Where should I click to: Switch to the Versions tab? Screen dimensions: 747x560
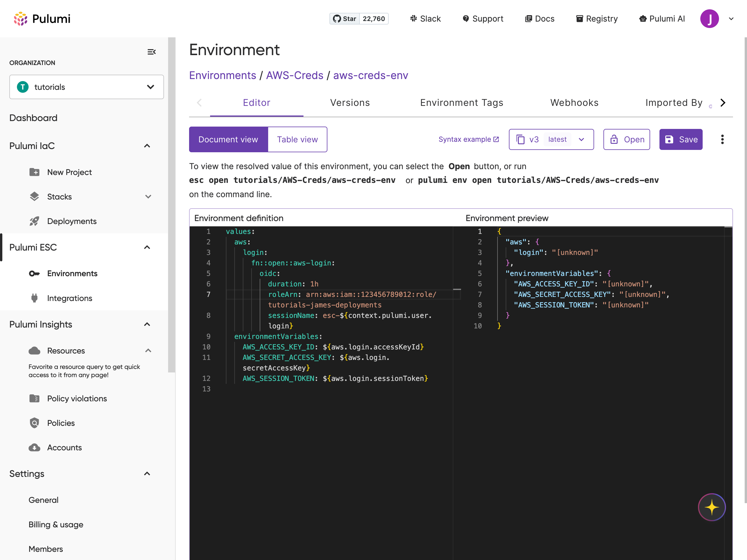(350, 103)
